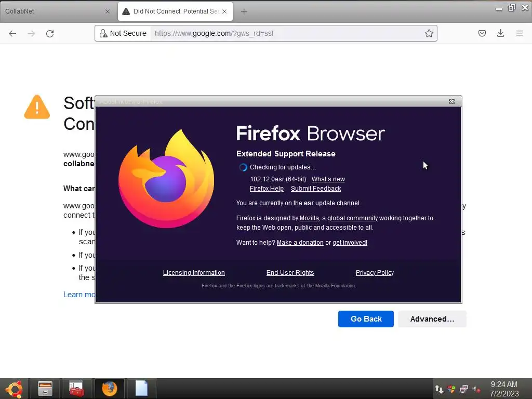Close the Did Not Connect tab

(x=224, y=11)
